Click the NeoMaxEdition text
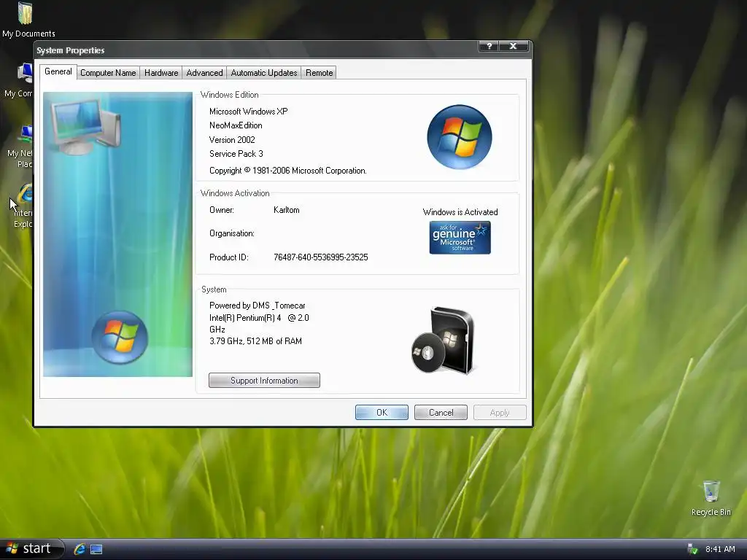The image size is (747, 560). [x=236, y=125]
